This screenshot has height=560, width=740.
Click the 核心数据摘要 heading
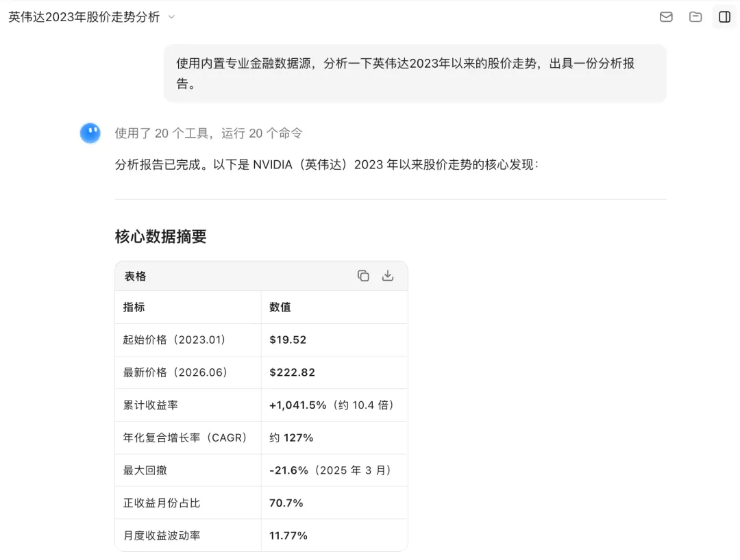coord(160,236)
